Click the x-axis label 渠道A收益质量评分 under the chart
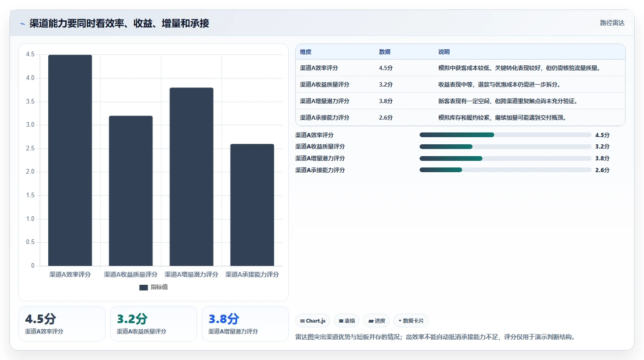644x360 pixels. click(131, 274)
